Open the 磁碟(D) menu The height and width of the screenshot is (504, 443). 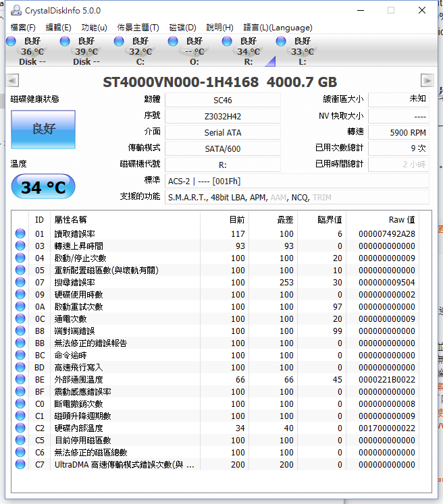pos(182,28)
